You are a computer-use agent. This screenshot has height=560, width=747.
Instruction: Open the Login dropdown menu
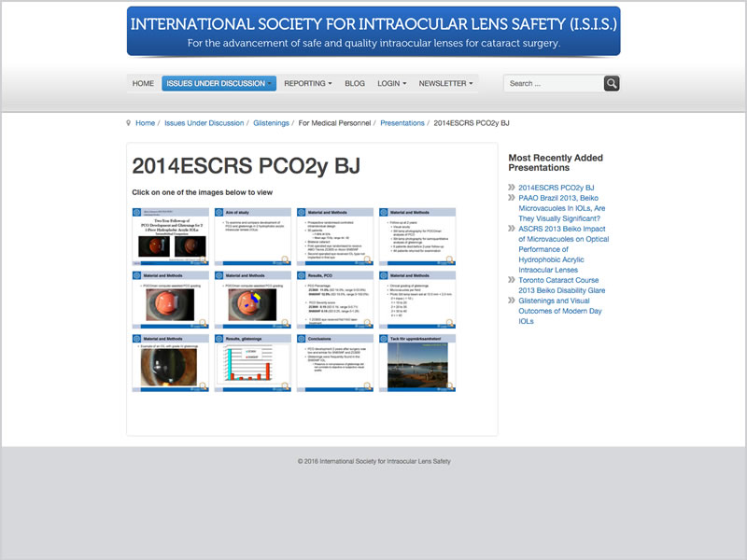coord(391,83)
